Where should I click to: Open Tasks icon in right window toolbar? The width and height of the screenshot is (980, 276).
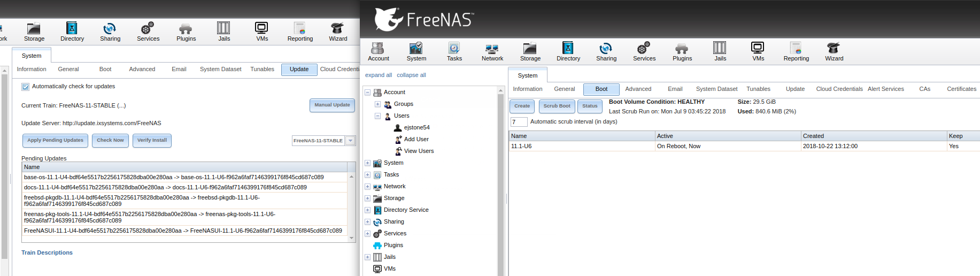tap(454, 52)
